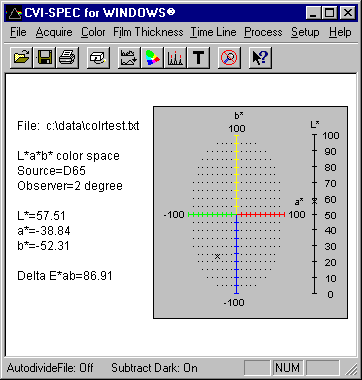Viewport: 362px width, 380px height.
Task: Click the 100 label on L* scale
Action: point(331,136)
